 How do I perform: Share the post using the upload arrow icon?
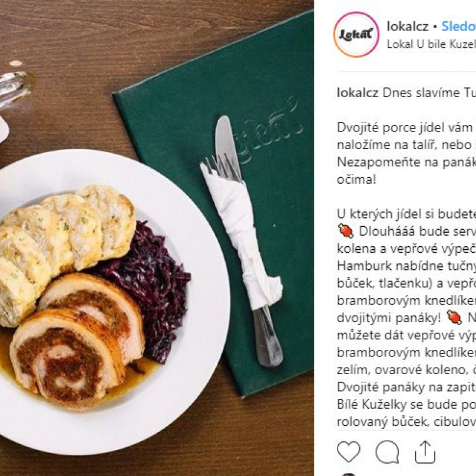[425, 452]
